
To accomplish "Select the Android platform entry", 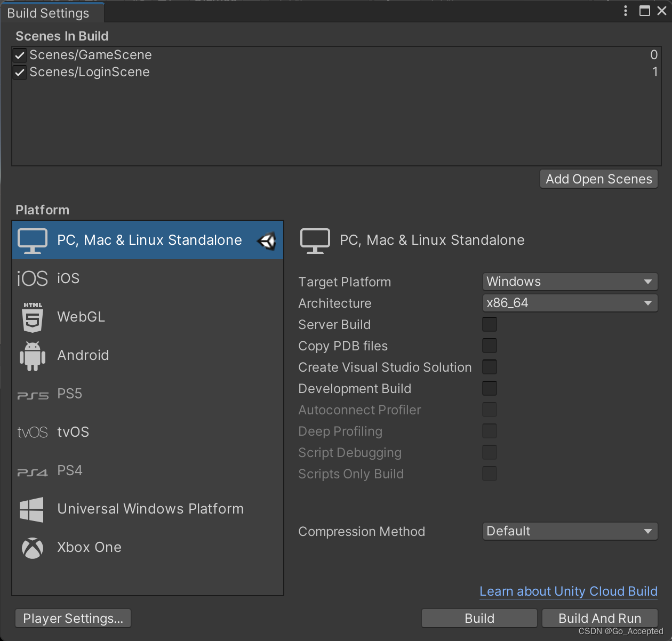I will pos(148,355).
